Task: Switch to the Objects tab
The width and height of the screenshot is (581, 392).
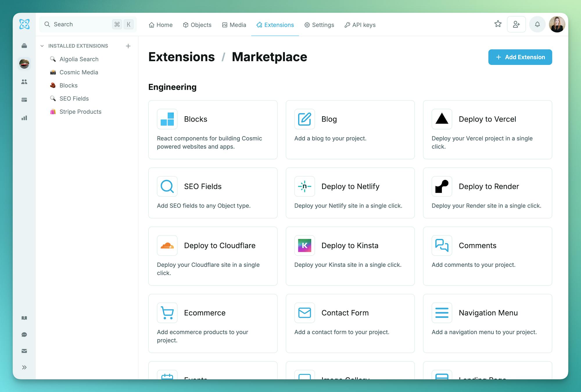Action: 197,25
